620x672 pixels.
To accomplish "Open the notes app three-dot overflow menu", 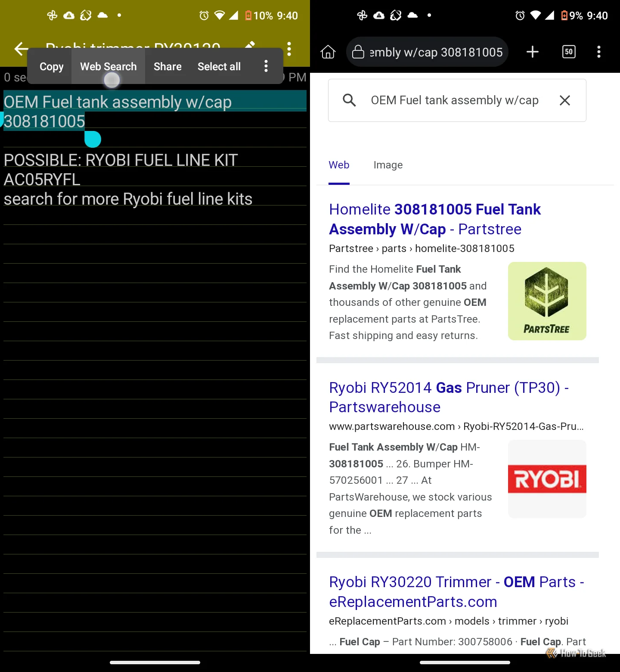I will coord(289,49).
